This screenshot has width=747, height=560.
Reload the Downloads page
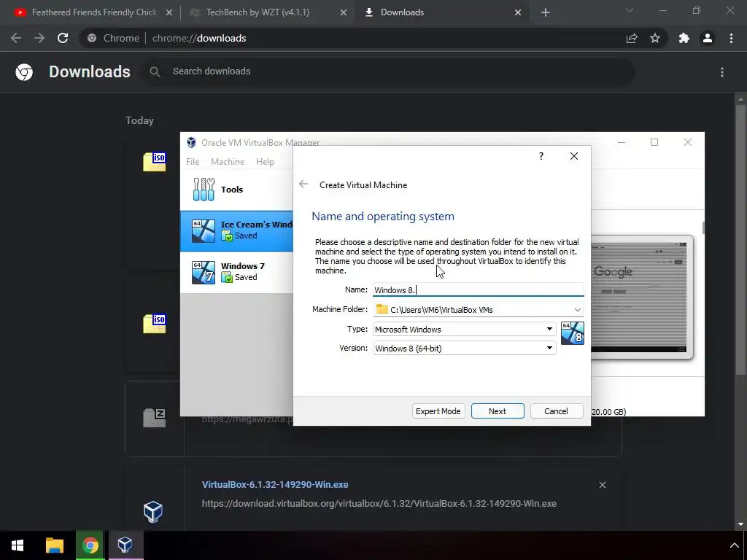[63, 38]
